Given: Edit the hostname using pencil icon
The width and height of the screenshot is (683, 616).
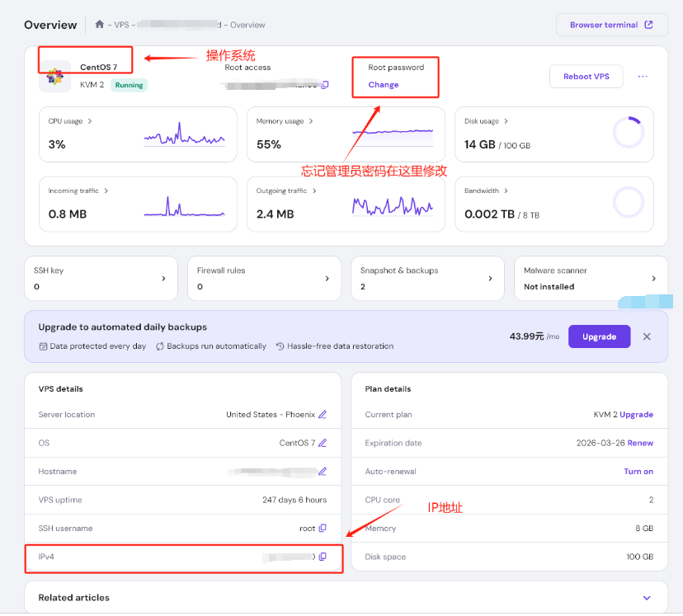Looking at the screenshot, I should pyautogui.click(x=323, y=472).
